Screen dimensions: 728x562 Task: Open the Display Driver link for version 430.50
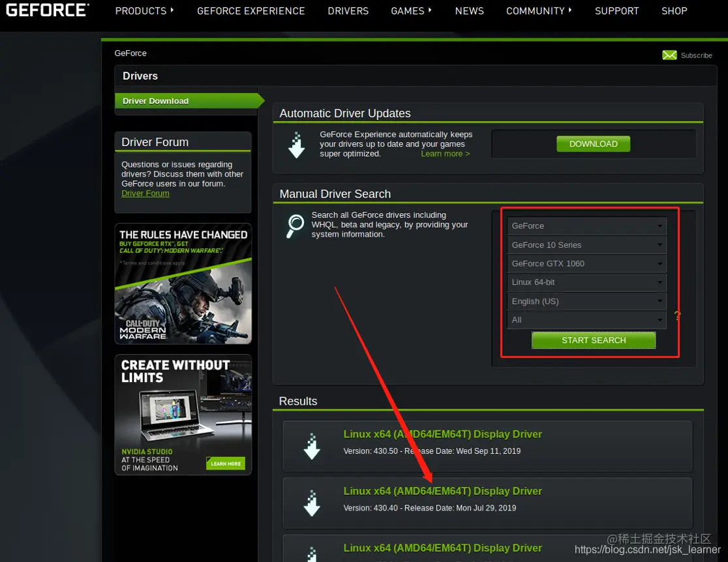point(442,434)
